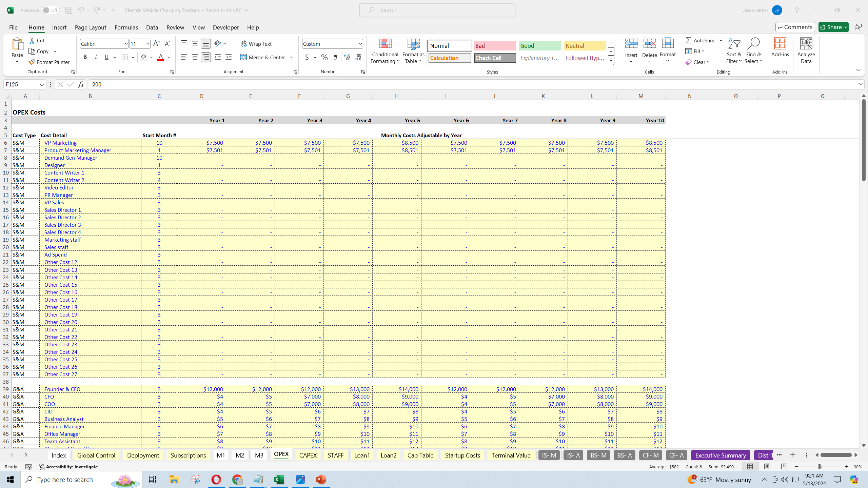Expand the Name Box dropdown
Viewport: 868px width, 488px height.
(42, 84)
